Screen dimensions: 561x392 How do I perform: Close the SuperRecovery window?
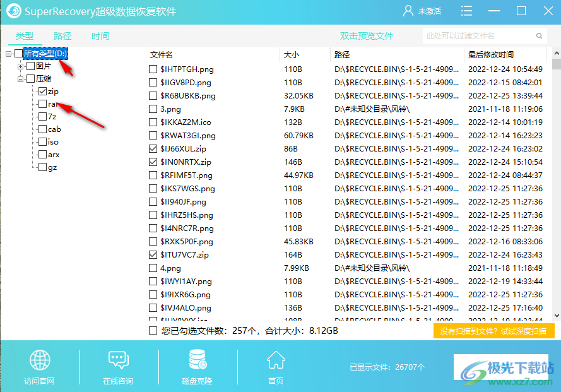(x=548, y=11)
